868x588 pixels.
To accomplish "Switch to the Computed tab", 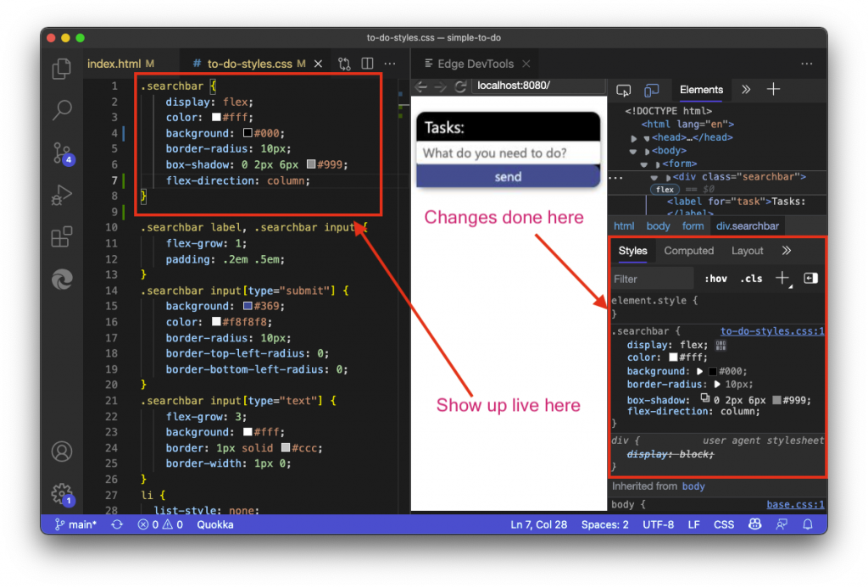I will pos(688,251).
